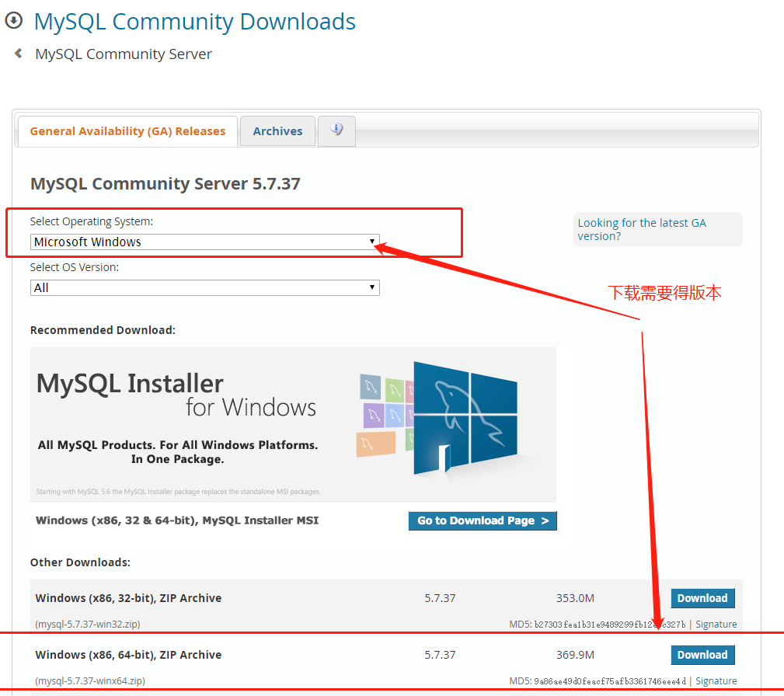
Task: Open the Select OS Version dropdown showing All
Action: coord(204,287)
